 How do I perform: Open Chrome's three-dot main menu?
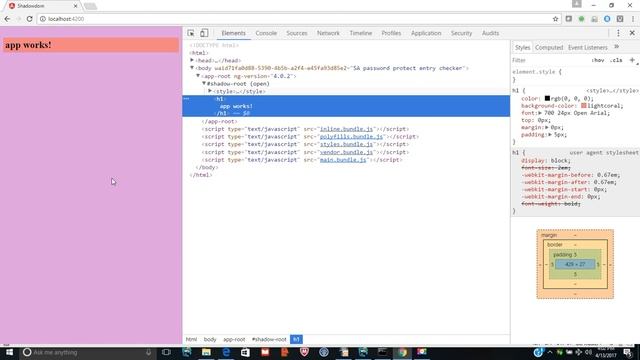click(633, 19)
